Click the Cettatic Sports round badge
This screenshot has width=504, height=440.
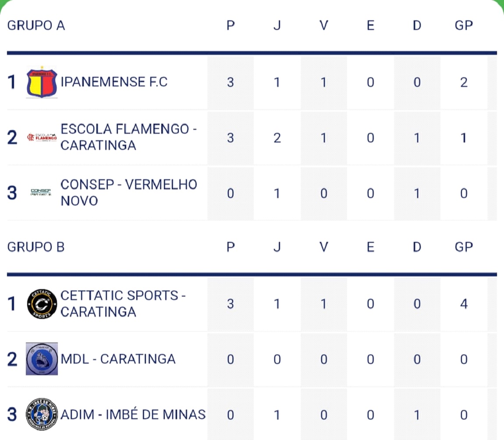click(42, 303)
